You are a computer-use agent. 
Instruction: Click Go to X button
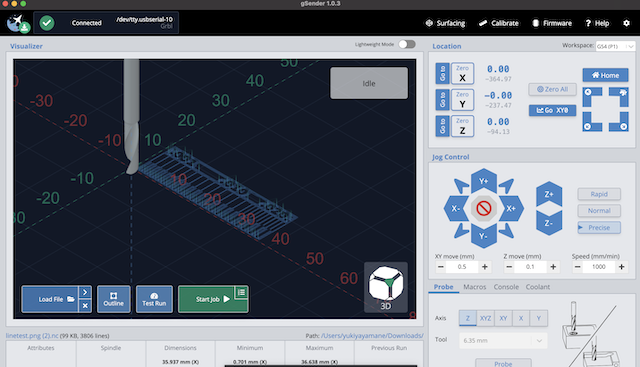tap(442, 73)
